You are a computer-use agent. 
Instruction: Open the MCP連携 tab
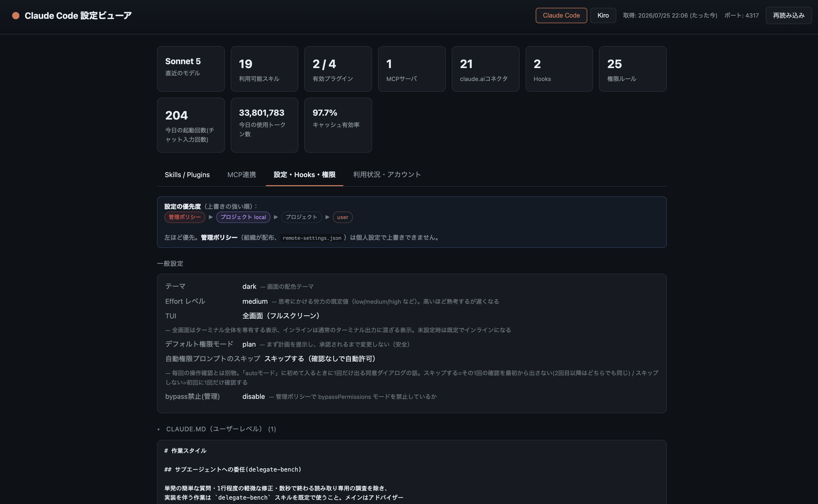pos(241,175)
